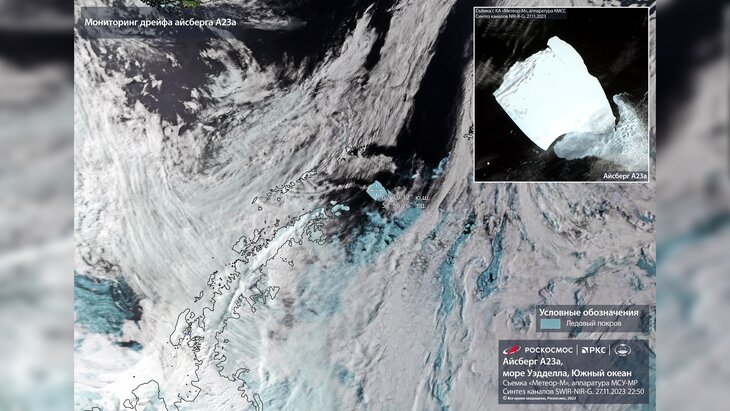Click the 'Айсберг A23a' label in the inset
The width and height of the screenshot is (730, 411).
625,175
